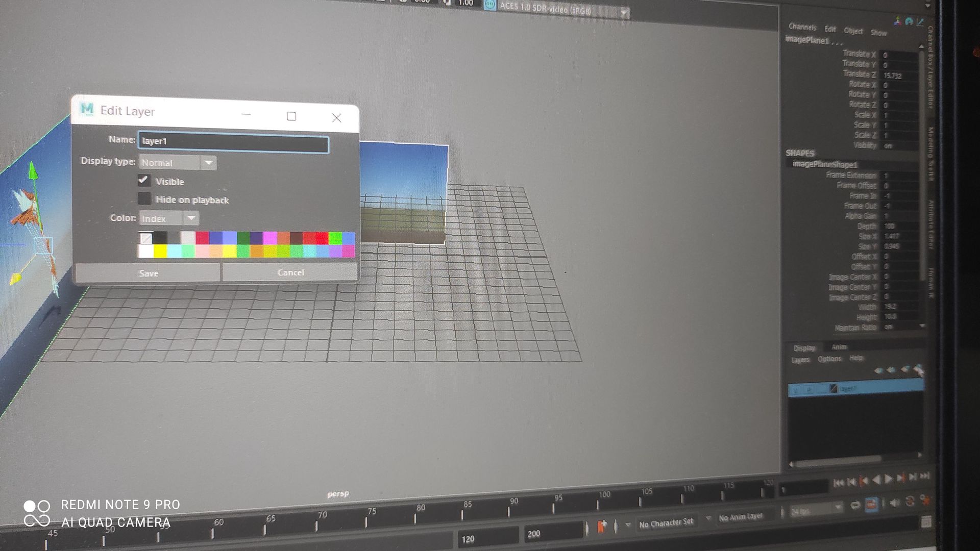Click Cancel in Edit Layer dialog
Viewport: 980px width, 551px height.
tap(290, 272)
